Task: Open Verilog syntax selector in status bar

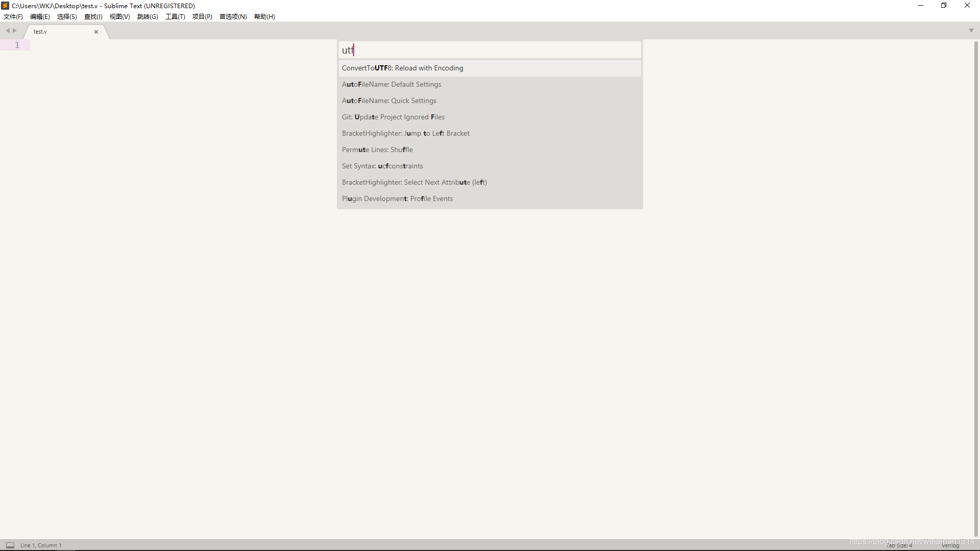Action: click(950, 545)
